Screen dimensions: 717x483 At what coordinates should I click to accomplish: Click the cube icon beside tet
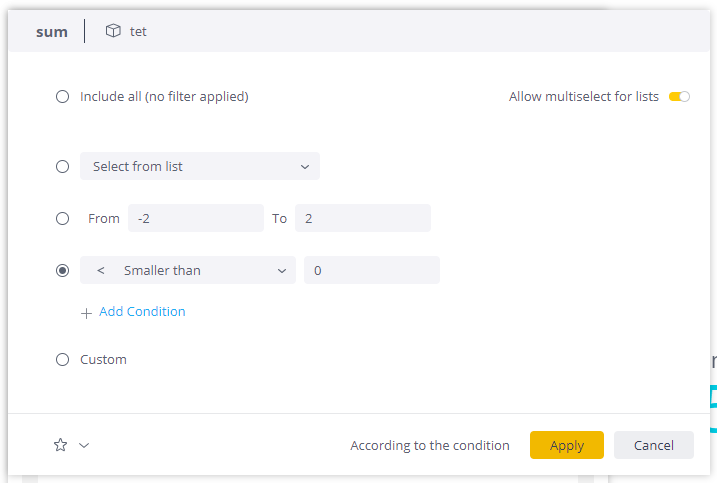(x=113, y=31)
